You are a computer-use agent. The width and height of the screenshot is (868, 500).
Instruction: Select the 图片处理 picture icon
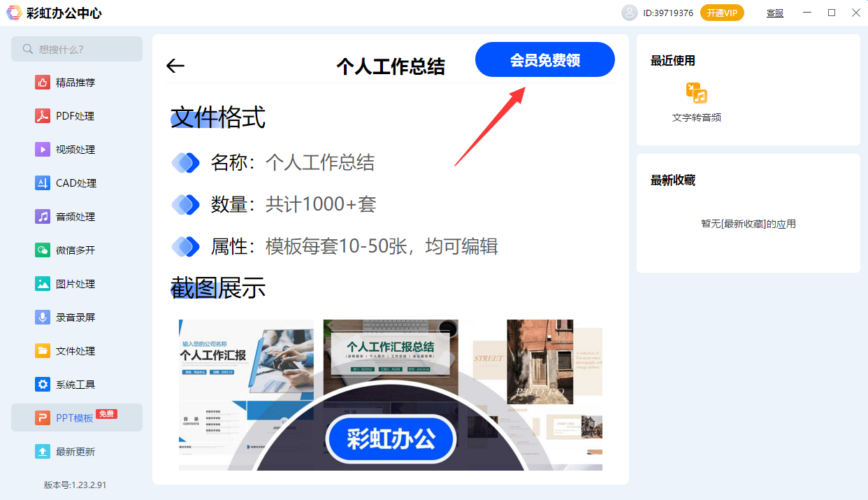43,284
